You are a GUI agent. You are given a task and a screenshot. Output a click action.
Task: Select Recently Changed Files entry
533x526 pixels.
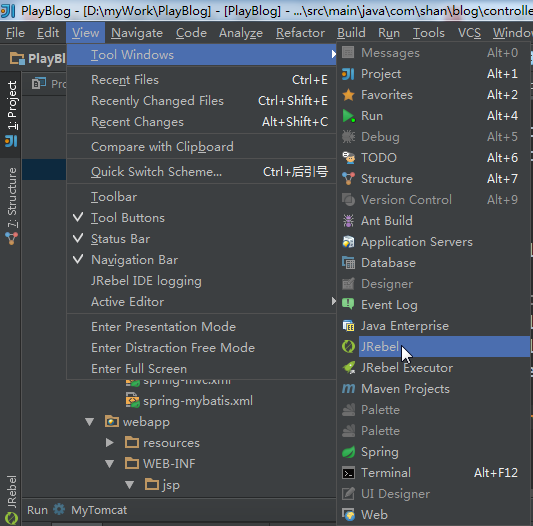(x=201, y=101)
